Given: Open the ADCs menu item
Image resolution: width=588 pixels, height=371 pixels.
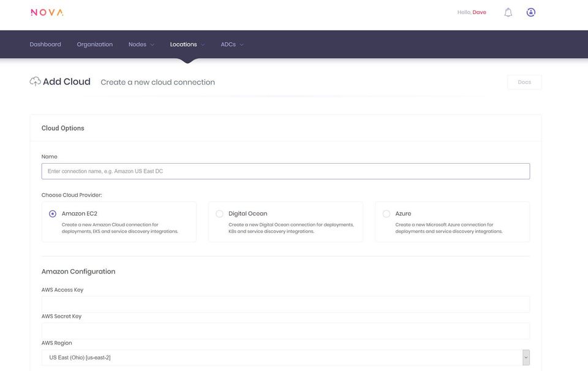Looking at the screenshot, I should [x=228, y=44].
